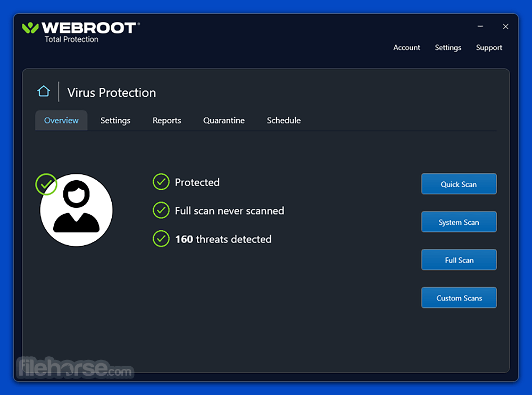The width and height of the screenshot is (532, 395).
Task: Switch to the Overview tab
Action: [x=61, y=120]
